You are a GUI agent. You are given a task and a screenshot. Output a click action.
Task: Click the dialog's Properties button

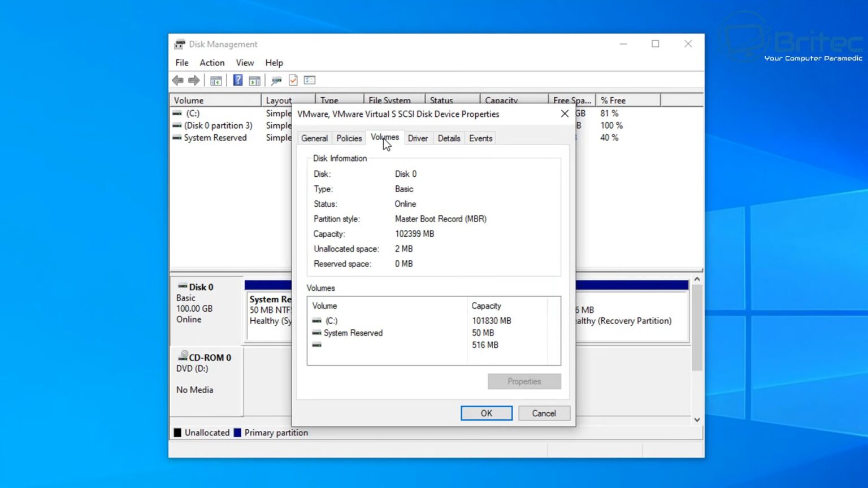(524, 381)
